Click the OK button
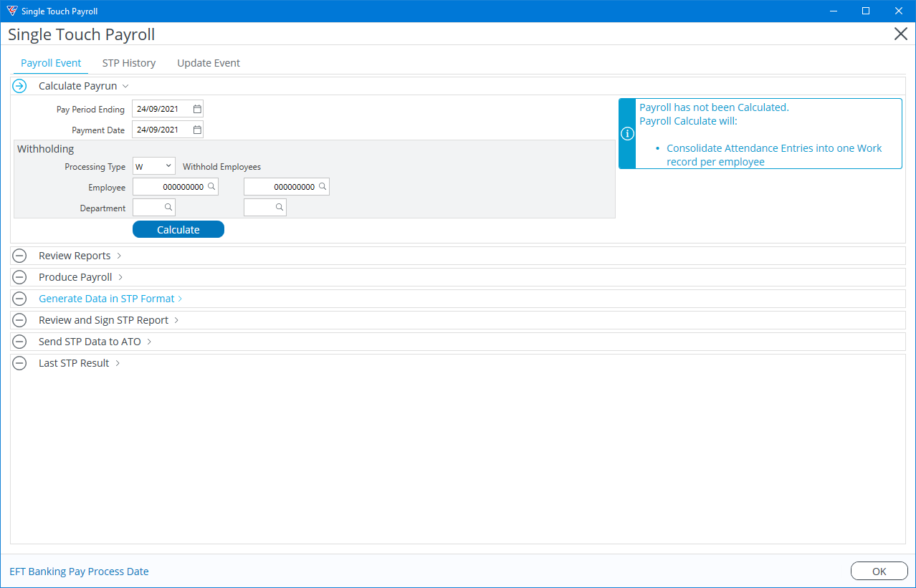916x588 pixels. tap(879, 571)
